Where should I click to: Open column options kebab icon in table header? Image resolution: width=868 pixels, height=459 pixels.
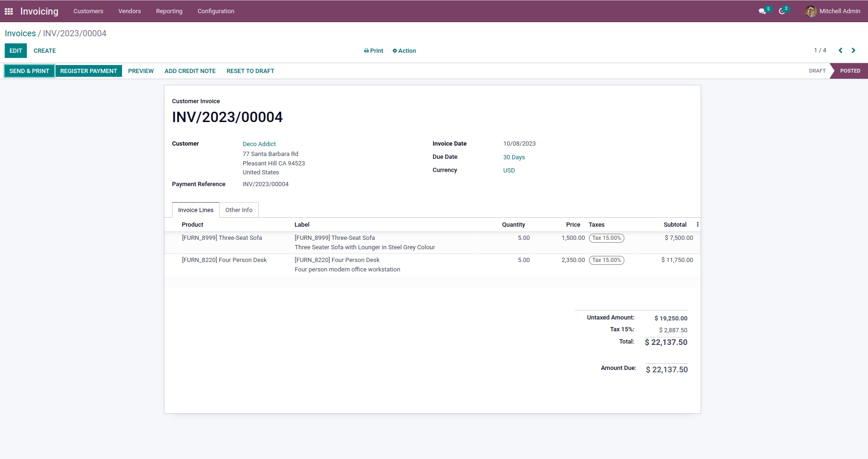(697, 225)
